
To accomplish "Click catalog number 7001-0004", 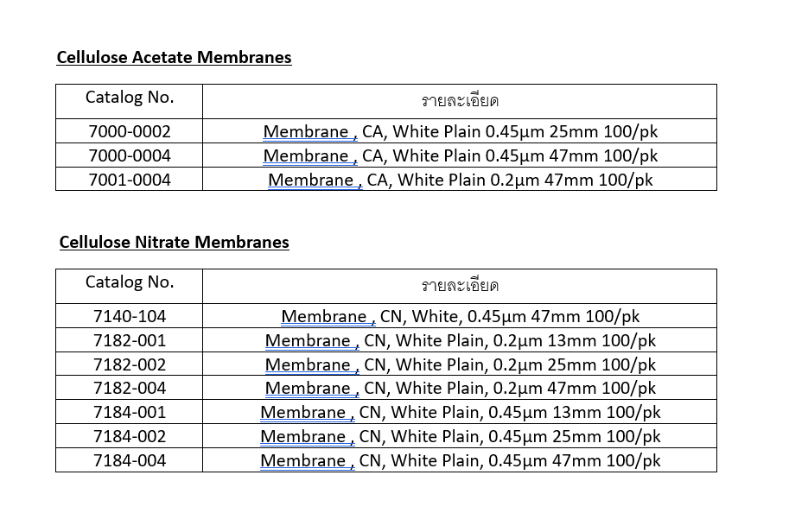I will tap(130, 180).
